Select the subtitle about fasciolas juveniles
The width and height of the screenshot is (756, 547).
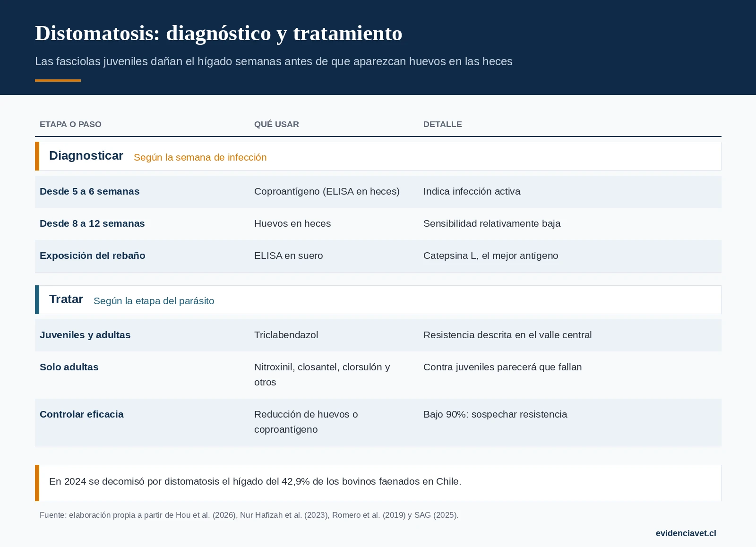[274, 61]
